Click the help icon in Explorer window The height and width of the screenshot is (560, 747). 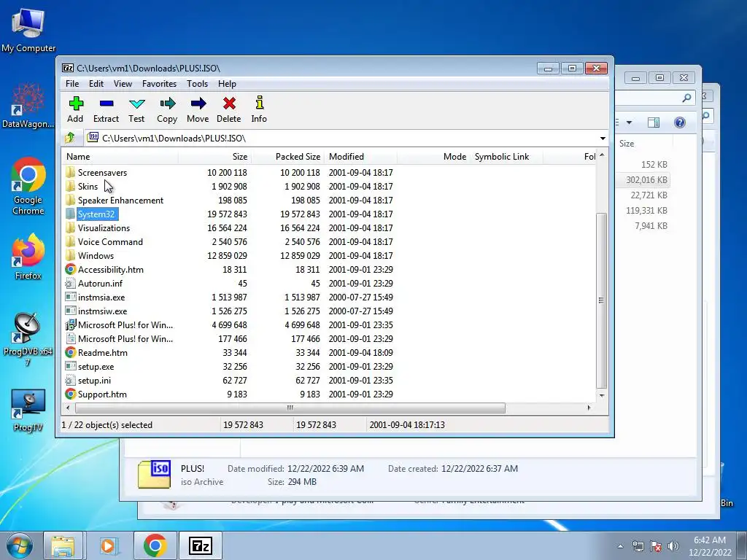680,122
